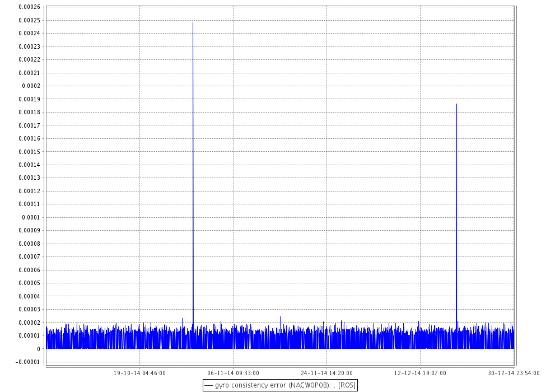Click the x-axis label '19-10-14 04:46:00'
Screen dimensions: 560x392
point(139,373)
